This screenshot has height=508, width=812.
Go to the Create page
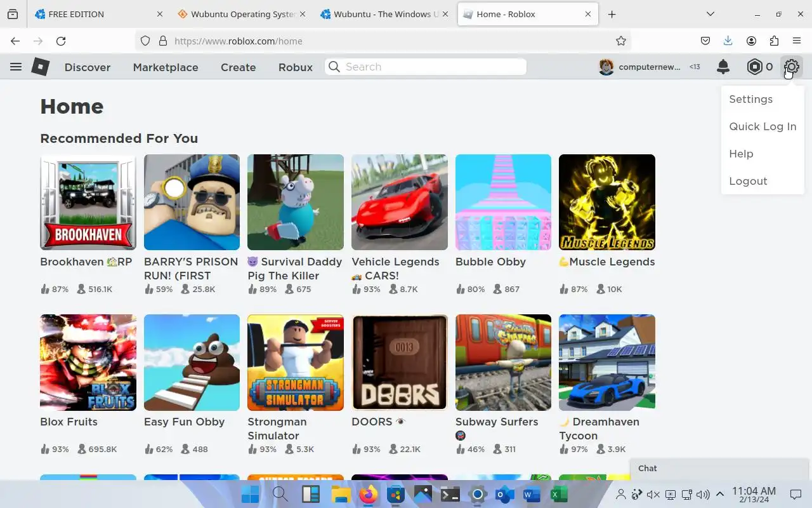[x=238, y=67]
